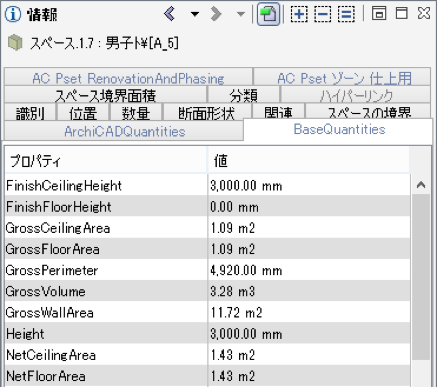Switch to 分類 tab

[244, 95]
